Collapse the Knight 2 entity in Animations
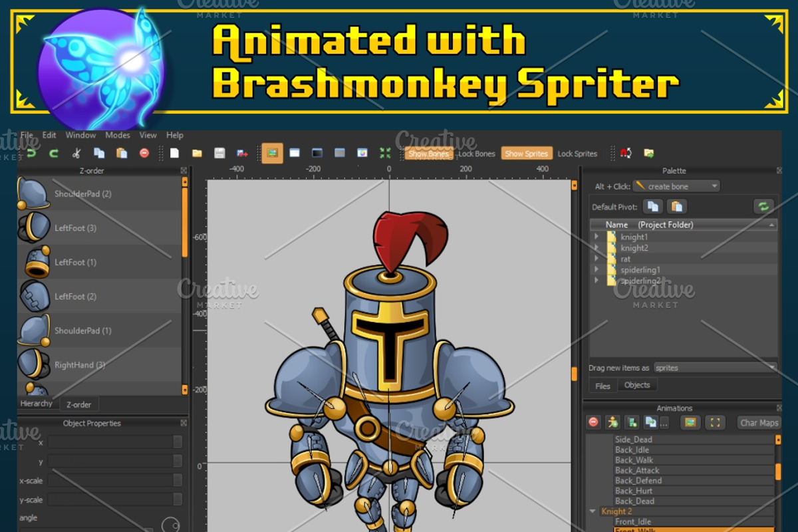This screenshot has height=532, width=798. (593, 511)
